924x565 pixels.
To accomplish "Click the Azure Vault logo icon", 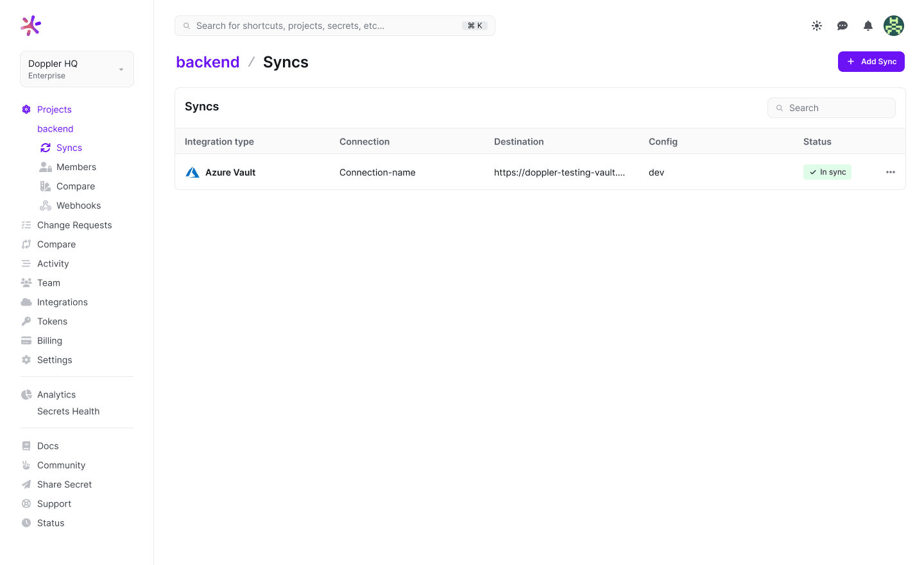I will [x=193, y=173].
